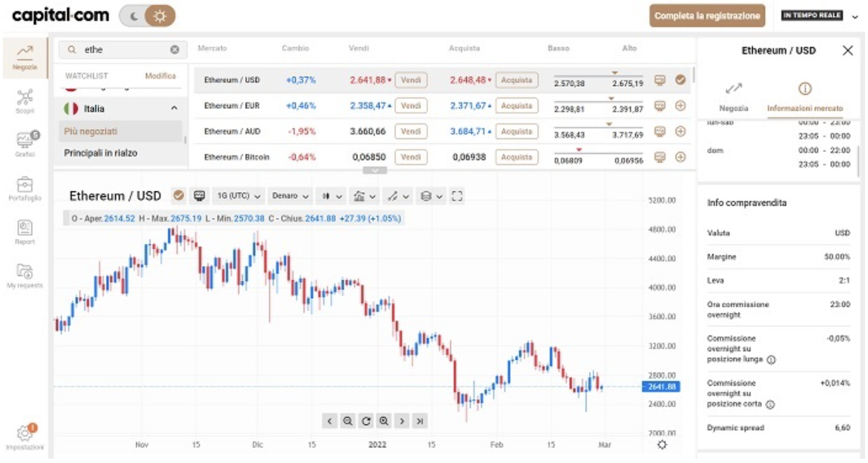Jump to latest candle on chart
Image resolution: width=868 pixels, height=463 pixels.
(420, 421)
